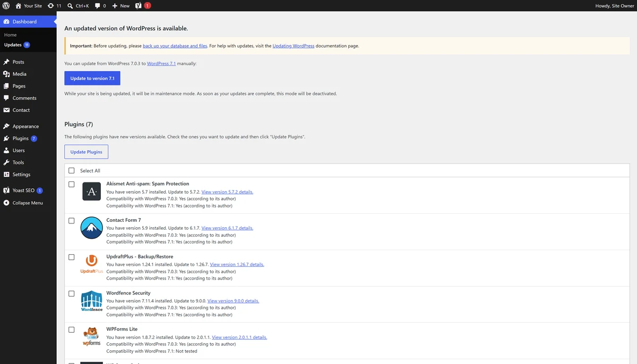
Task: Open the Users menu label
Action: coord(19,151)
